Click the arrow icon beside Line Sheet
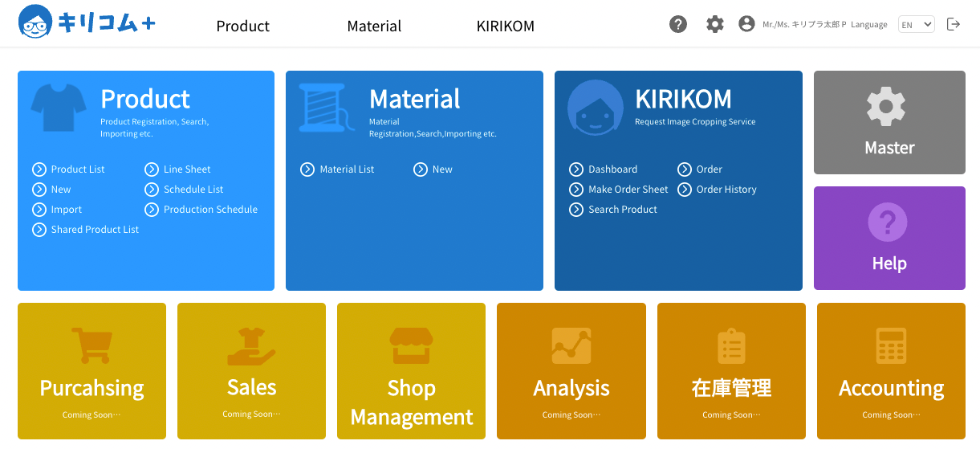980x449 pixels. click(152, 169)
